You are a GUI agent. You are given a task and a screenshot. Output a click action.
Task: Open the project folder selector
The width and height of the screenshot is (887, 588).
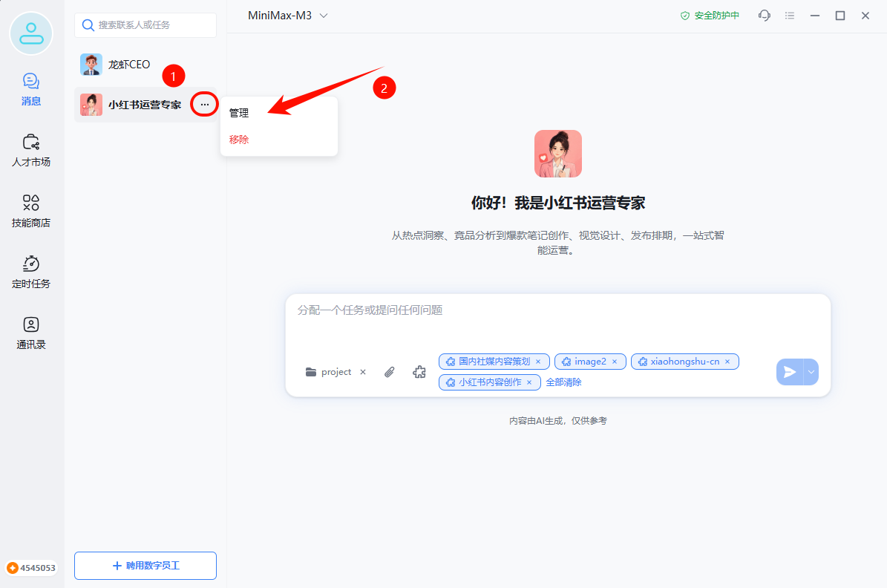coord(329,372)
